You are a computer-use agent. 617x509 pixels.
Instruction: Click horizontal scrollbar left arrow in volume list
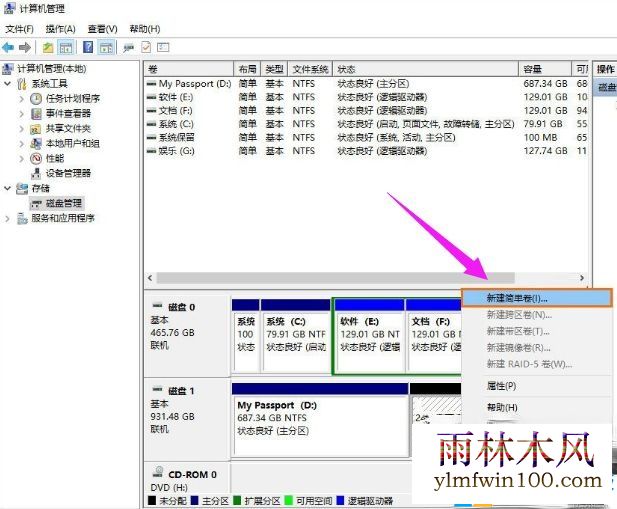click(150, 278)
